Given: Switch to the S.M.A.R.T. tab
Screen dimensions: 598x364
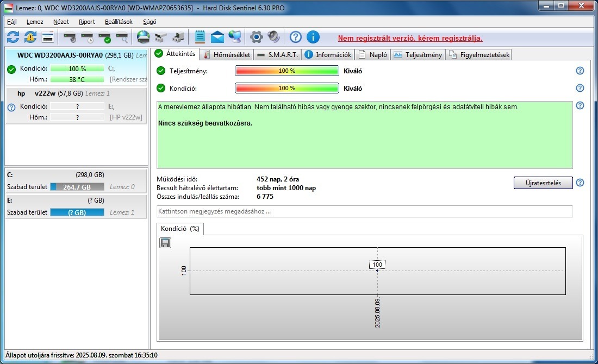Looking at the screenshot, I should (277, 54).
